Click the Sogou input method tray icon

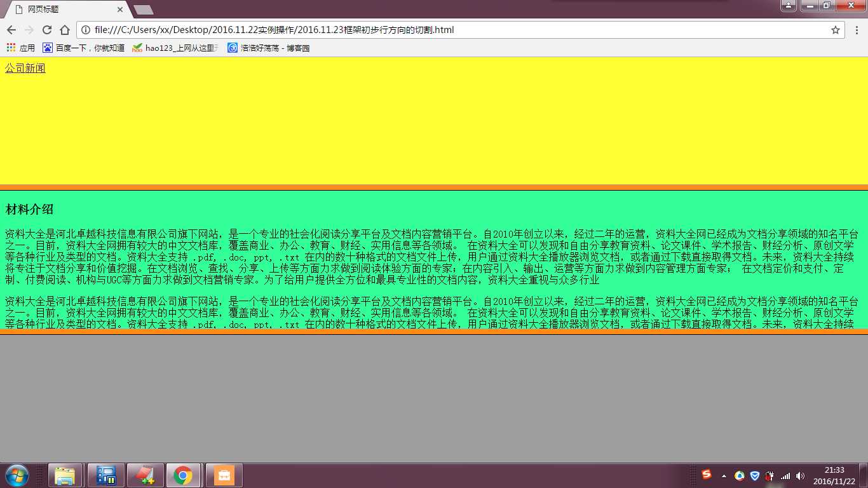pyautogui.click(x=707, y=474)
